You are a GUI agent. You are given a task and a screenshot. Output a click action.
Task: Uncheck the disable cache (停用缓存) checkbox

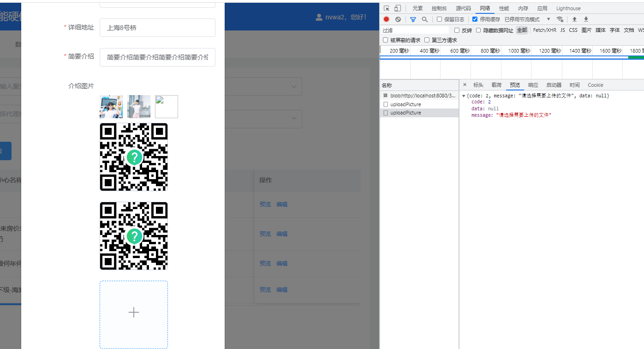pos(475,19)
